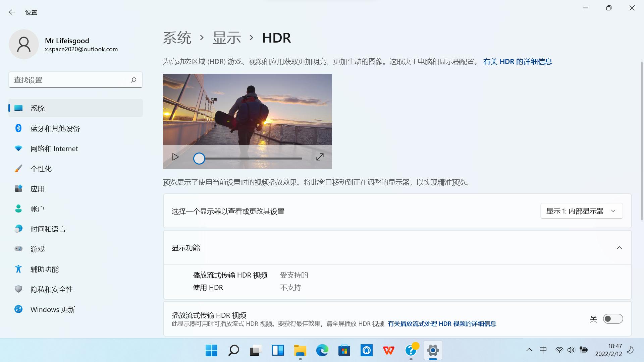Open Windows 更新 from the sidebar
Image resolution: width=644 pixels, height=362 pixels.
pos(52,309)
